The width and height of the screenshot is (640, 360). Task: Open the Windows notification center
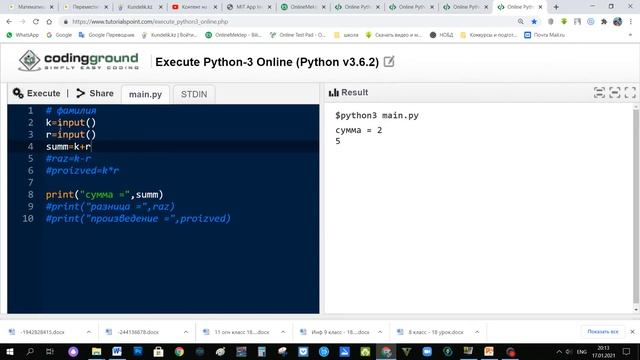coord(626,351)
